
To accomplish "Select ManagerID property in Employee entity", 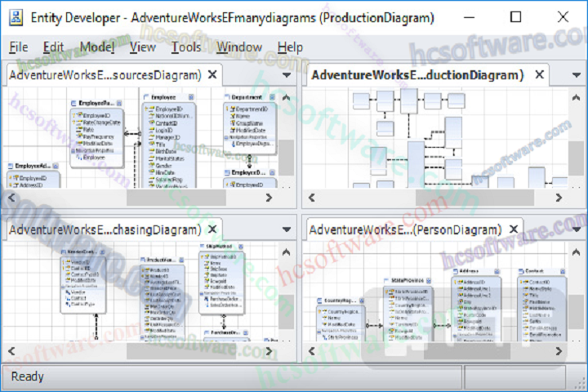I will (x=169, y=138).
